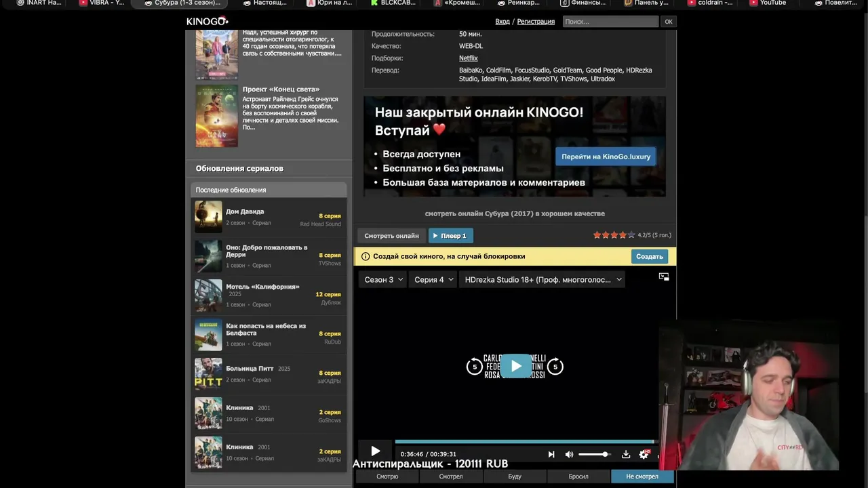Viewport: 868px width, 488px height.
Task: Open Проект «Конец света» poster
Action: click(x=217, y=115)
